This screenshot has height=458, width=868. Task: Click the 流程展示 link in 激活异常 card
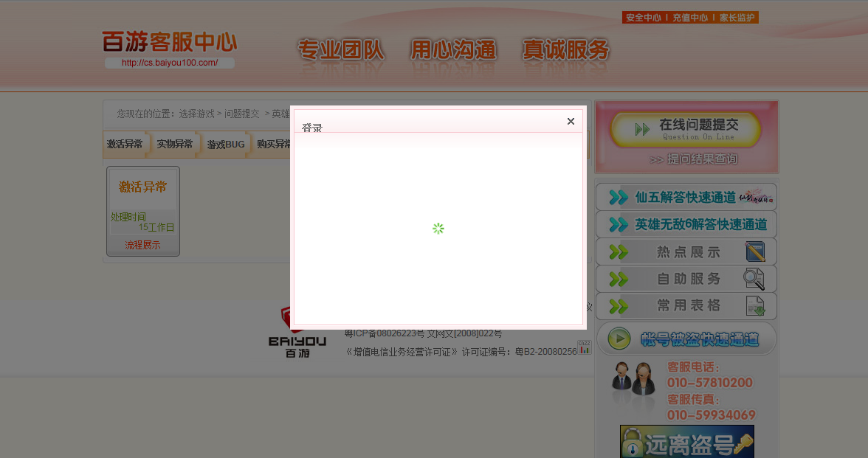(142, 245)
